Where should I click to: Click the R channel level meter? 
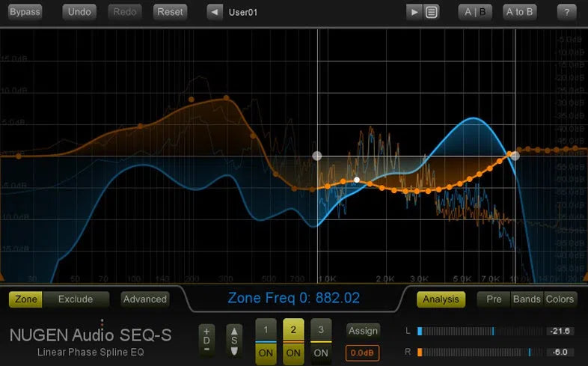pos(480,352)
